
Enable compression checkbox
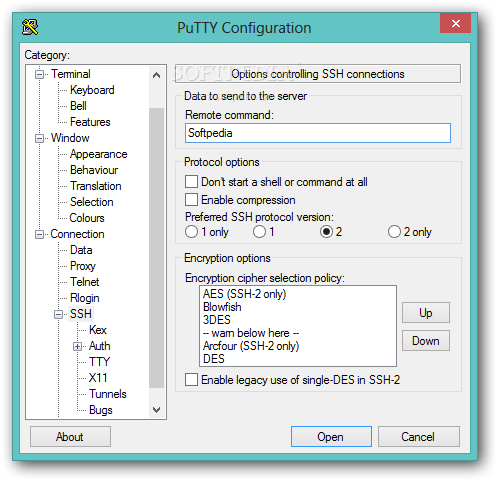191,200
